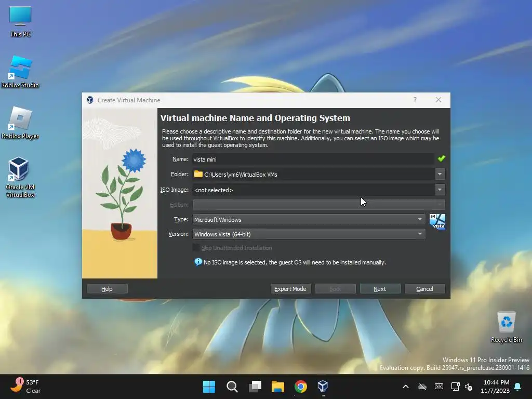Expand the Folder dropdown arrow

440,174
